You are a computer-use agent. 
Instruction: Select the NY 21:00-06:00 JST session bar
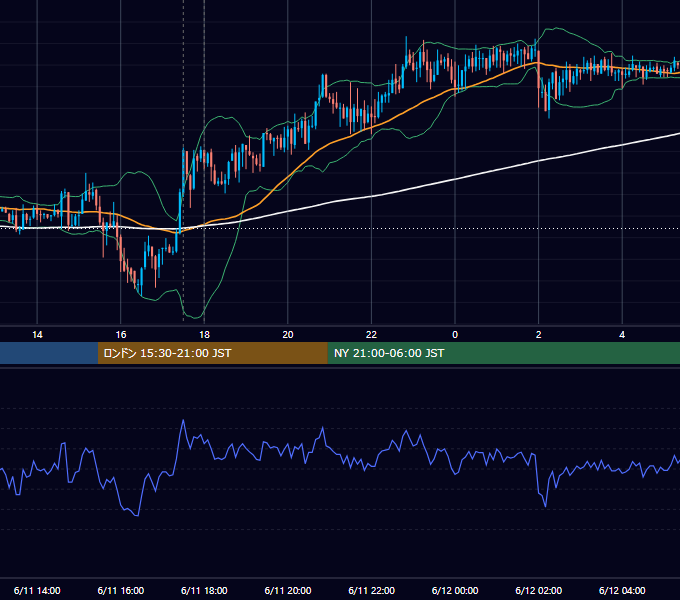click(503, 353)
